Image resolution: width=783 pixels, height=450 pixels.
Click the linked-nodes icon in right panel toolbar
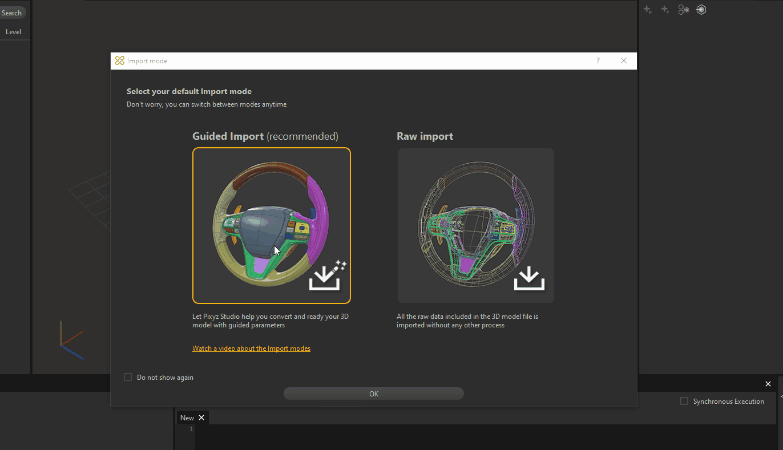[x=683, y=10]
